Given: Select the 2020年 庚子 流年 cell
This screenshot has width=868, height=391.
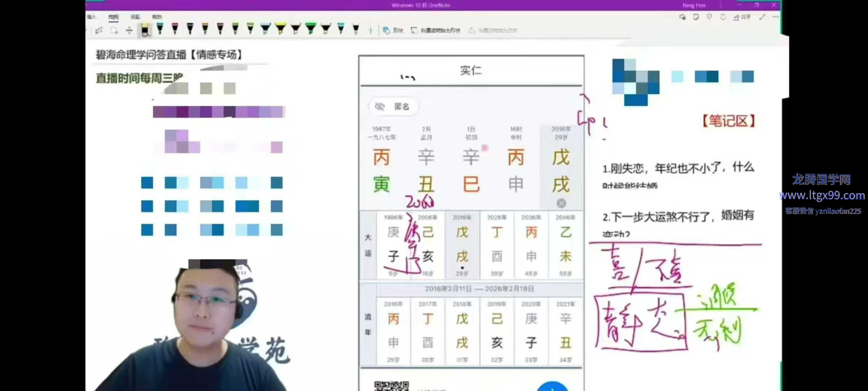Looking at the screenshot, I should point(531,331).
